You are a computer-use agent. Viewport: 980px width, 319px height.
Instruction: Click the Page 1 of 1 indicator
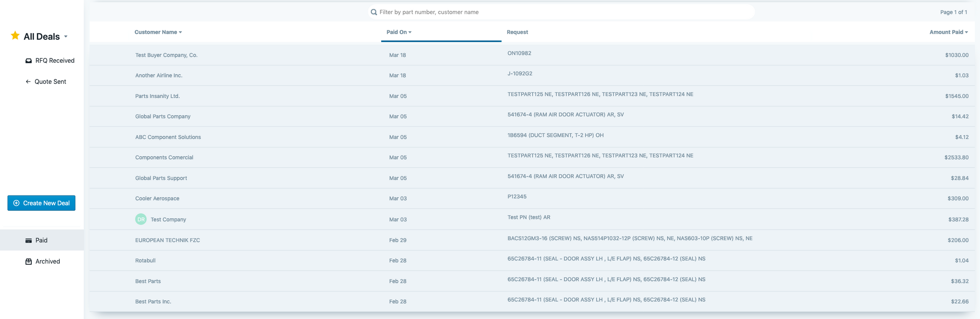tap(953, 12)
